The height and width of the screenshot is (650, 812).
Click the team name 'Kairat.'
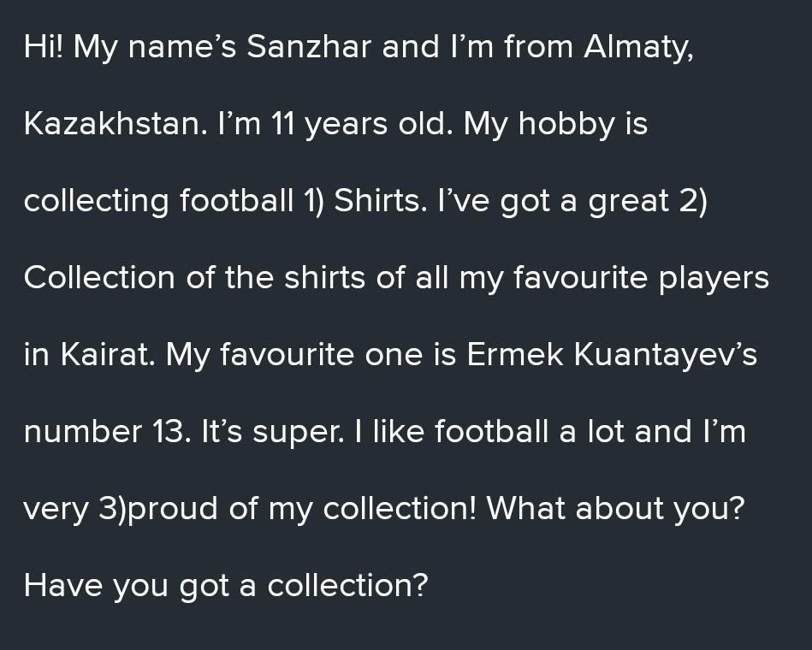click(108, 356)
